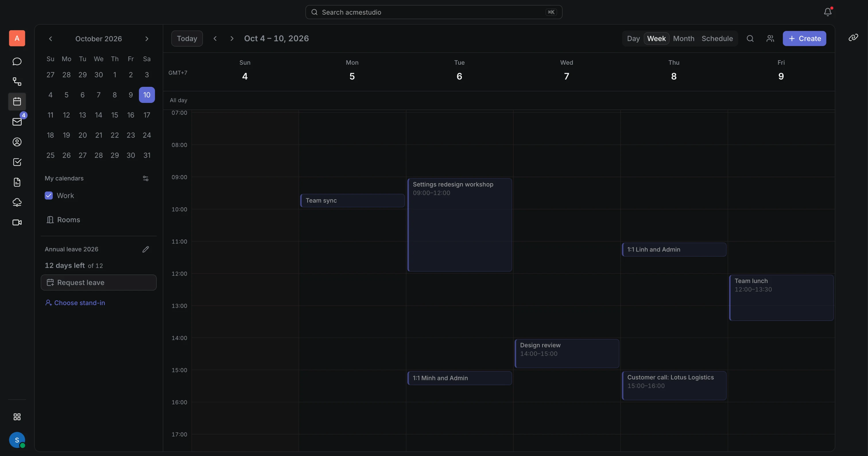
Task: Open the apps grid icon
Action: [17, 417]
